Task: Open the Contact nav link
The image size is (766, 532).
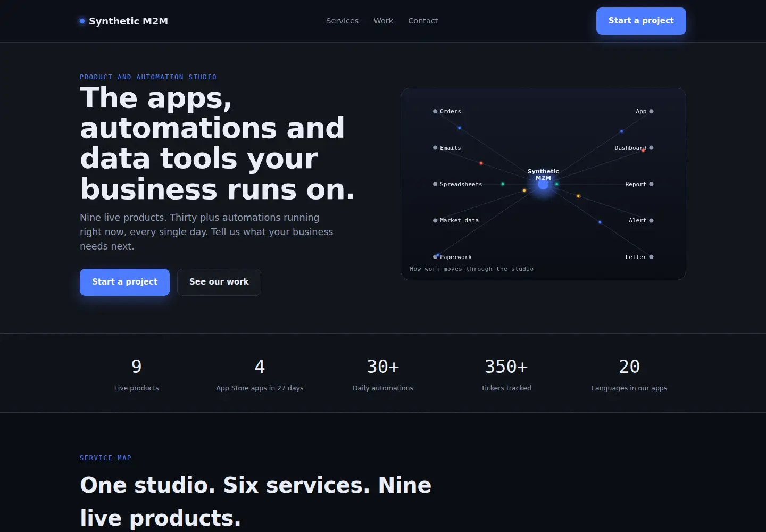Action: pos(423,21)
